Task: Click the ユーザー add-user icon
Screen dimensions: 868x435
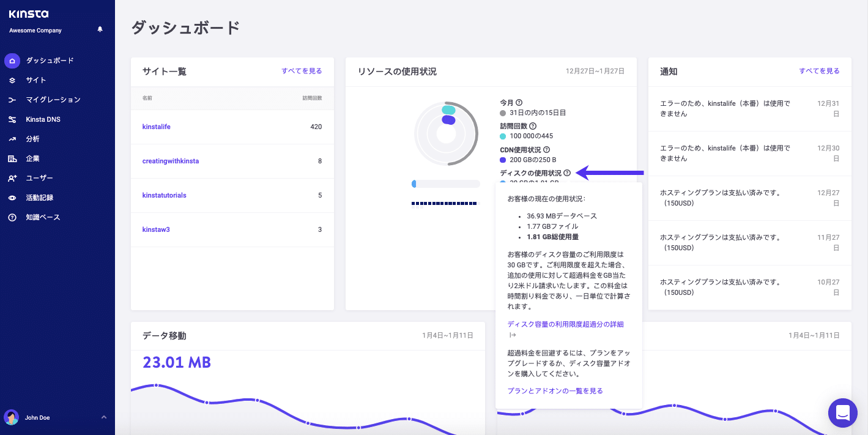Action: [12, 178]
